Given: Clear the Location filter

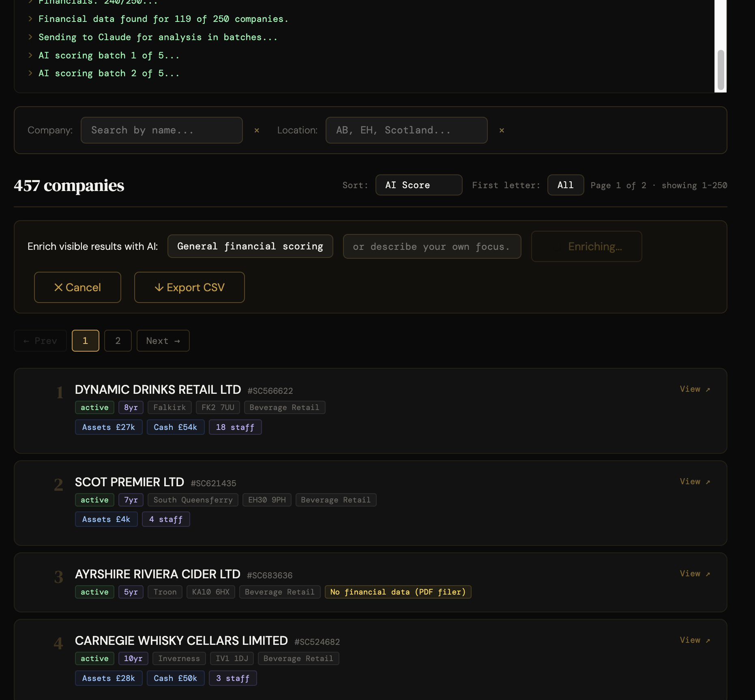Looking at the screenshot, I should tap(502, 130).
